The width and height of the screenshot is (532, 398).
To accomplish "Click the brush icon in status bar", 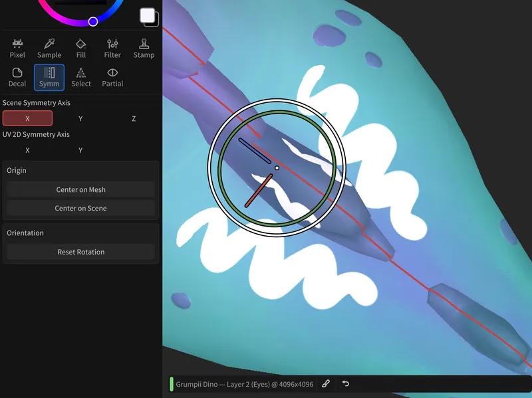I will 326,384.
